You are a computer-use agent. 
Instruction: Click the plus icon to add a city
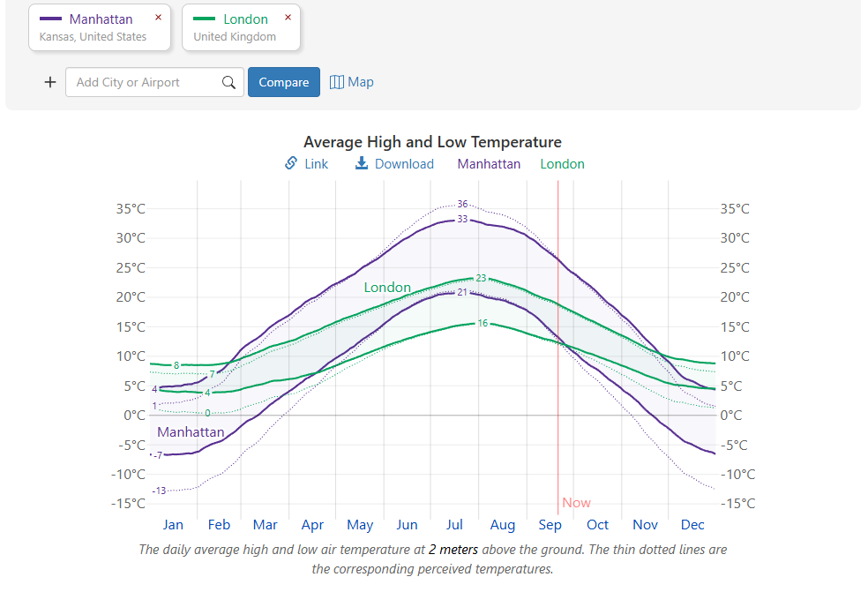[50, 83]
